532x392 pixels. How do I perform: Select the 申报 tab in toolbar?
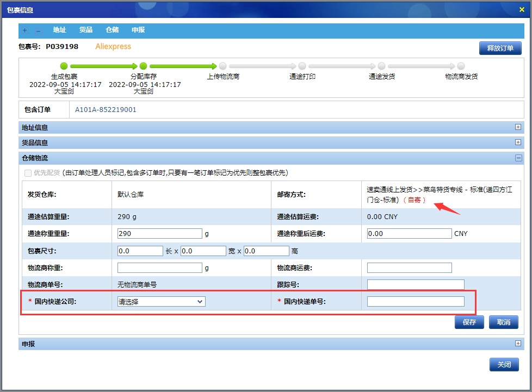pyautogui.click(x=138, y=30)
